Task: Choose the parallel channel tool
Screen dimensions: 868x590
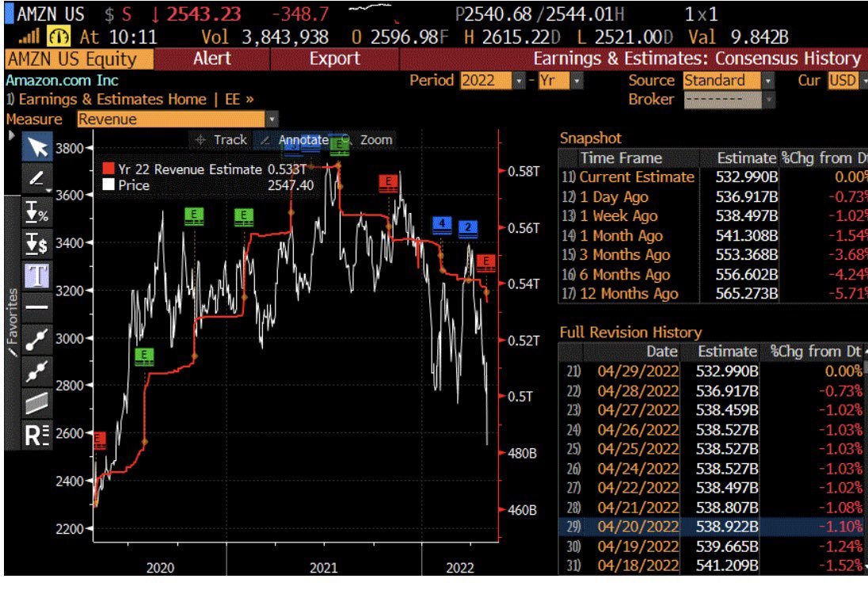Action: click(37, 403)
